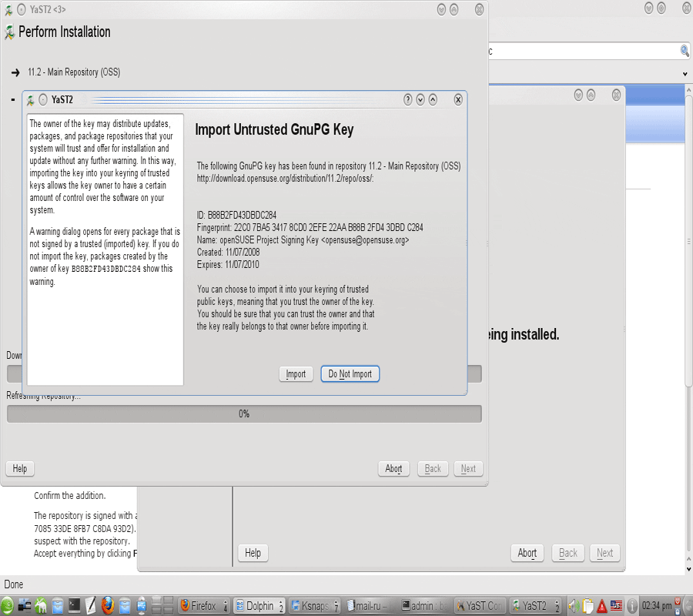This screenshot has width=693, height=616.
Task: Click the 02:34 pm clock
Action: pyautogui.click(x=657, y=606)
